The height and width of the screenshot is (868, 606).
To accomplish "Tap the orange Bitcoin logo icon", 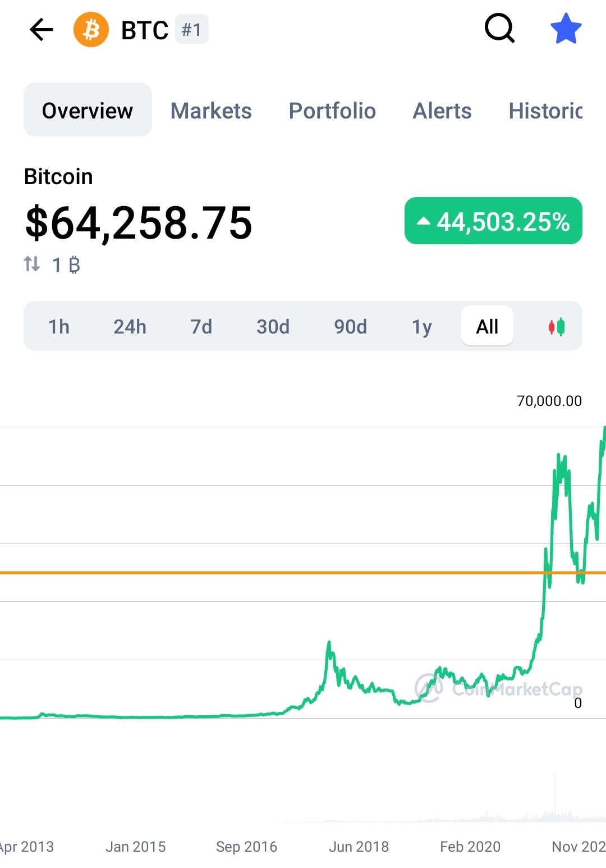I will point(91,30).
